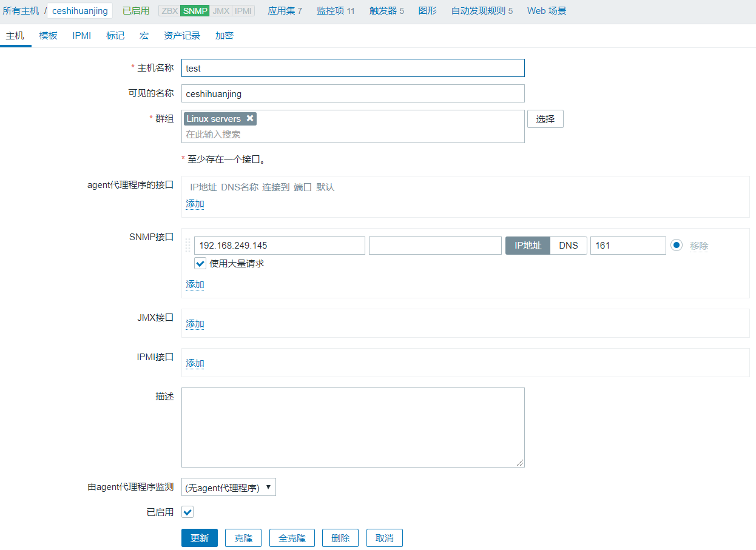Screen dimensions: 756x550
Task: Disable the 已启用 checkbox at the bottom
Action: tap(187, 512)
